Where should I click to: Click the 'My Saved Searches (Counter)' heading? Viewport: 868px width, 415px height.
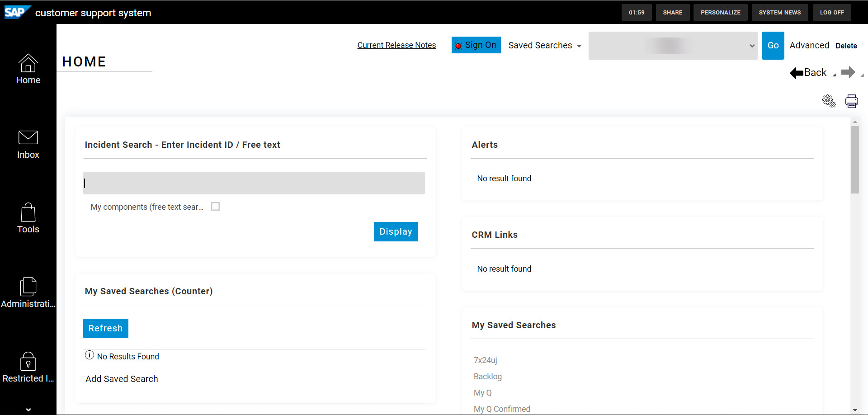tap(149, 291)
